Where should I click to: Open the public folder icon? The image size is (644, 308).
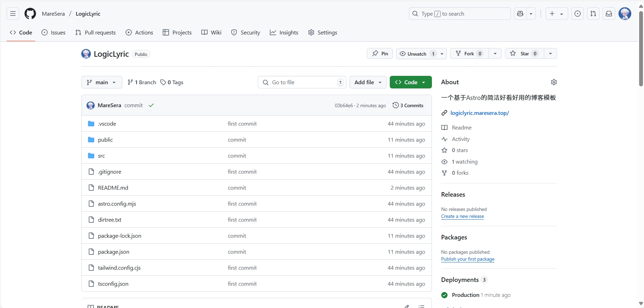(x=91, y=140)
